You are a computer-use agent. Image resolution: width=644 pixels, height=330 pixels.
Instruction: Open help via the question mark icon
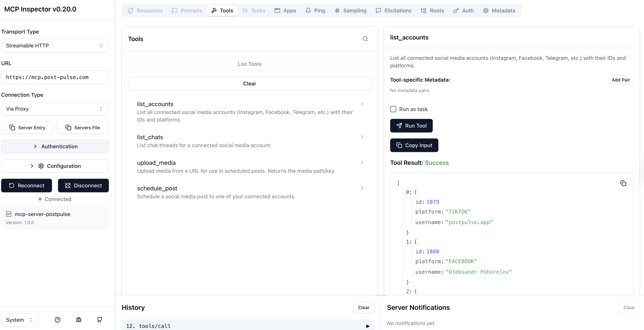click(57, 320)
